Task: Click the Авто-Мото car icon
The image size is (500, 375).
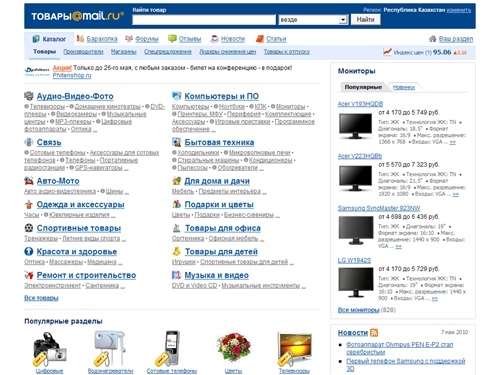Action: click(29, 181)
